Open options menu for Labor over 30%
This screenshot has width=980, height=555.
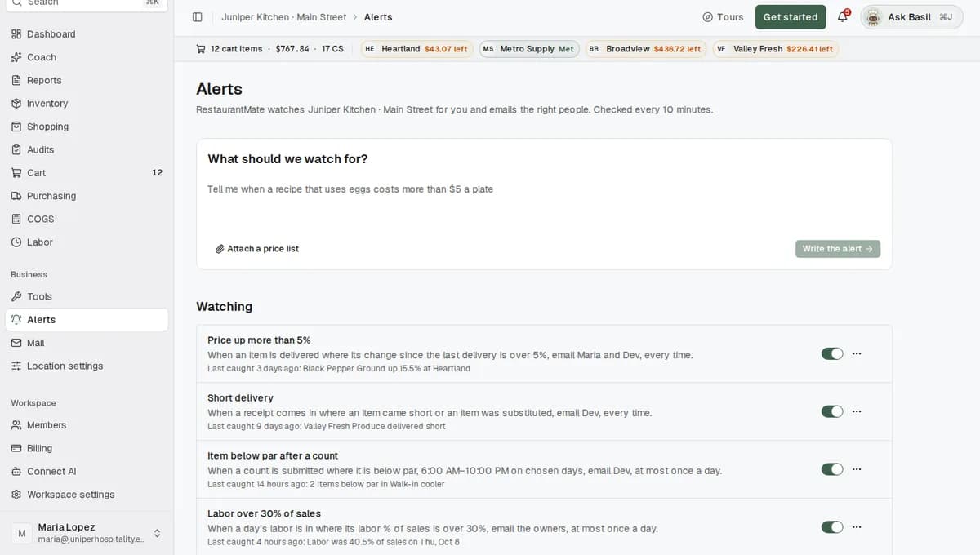[857, 527]
